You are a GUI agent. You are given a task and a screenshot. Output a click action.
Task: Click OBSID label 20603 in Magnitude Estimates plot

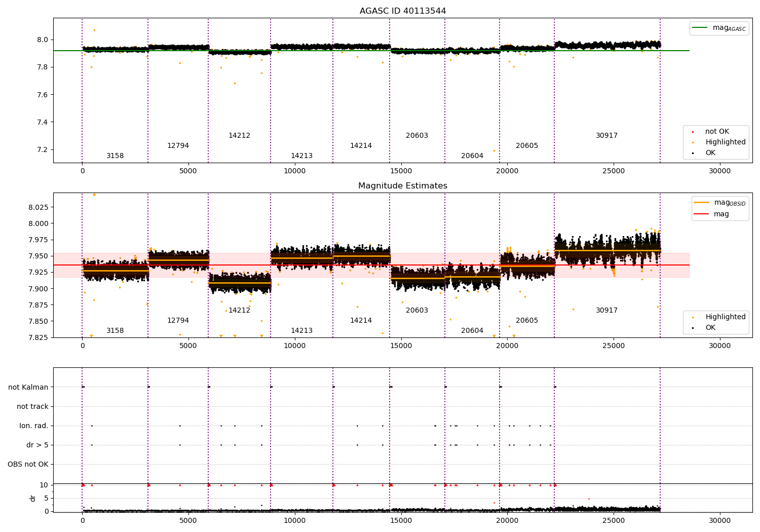point(417,311)
